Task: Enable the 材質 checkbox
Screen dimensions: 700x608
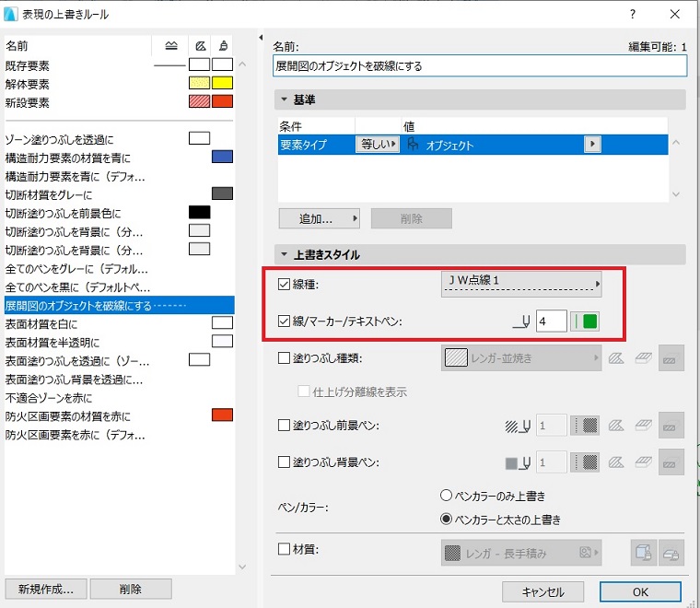Action: click(x=284, y=549)
